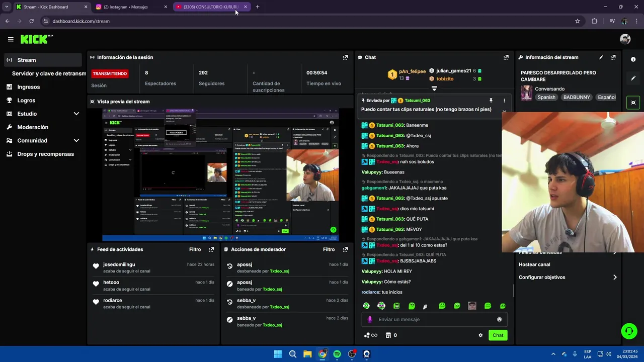Open Configurar objetivos arrow
The height and width of the screenshot is (362, 644).
pos(615,277)
